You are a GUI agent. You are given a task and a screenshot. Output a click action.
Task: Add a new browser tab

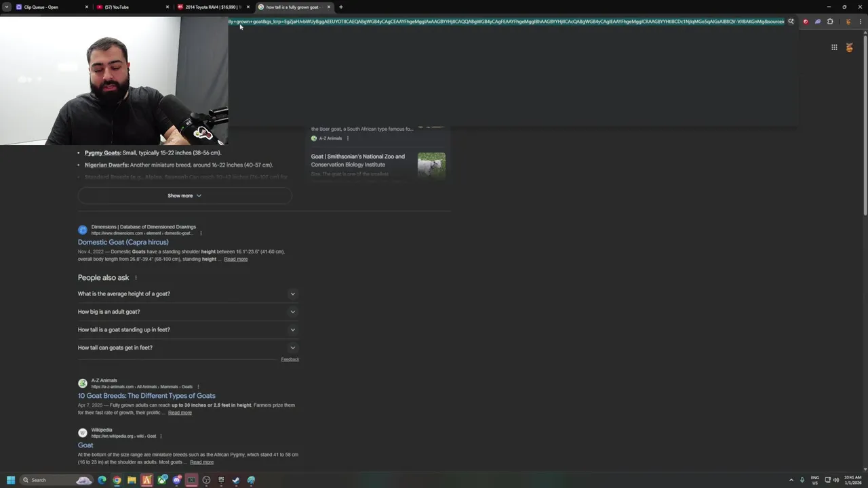[x=340, y=7]
